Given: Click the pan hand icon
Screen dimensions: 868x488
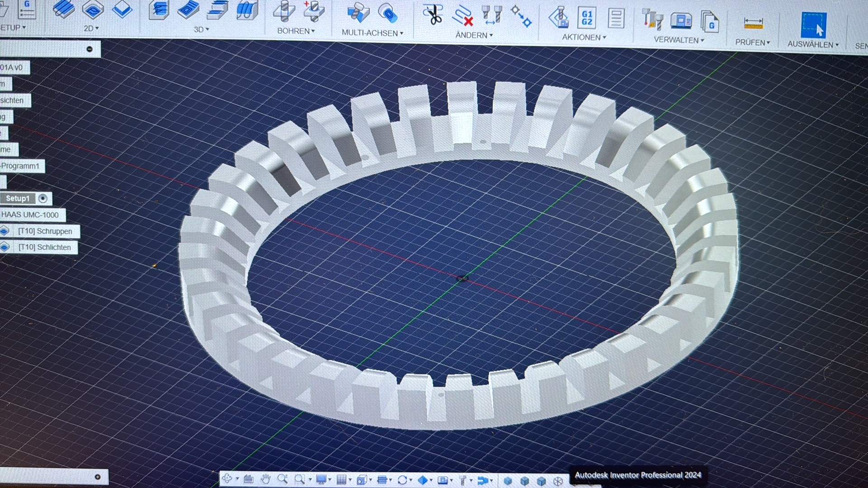Looking at the screenshot, I should coord(265,479).
